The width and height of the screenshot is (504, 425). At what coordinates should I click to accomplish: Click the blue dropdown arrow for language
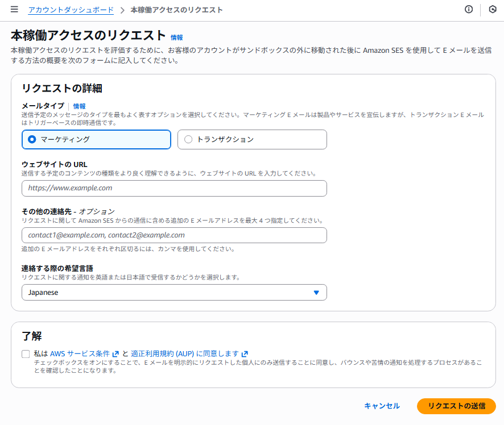tap(316, 293)
